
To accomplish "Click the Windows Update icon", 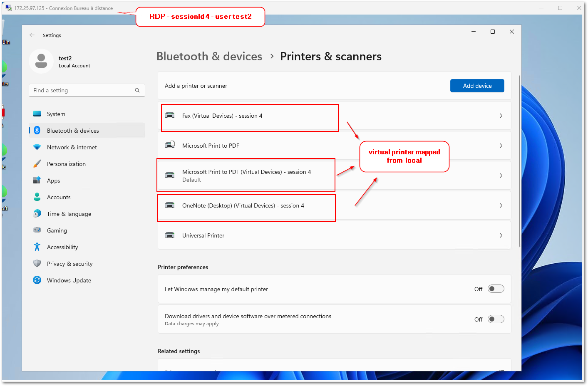I will coord(37,280).
